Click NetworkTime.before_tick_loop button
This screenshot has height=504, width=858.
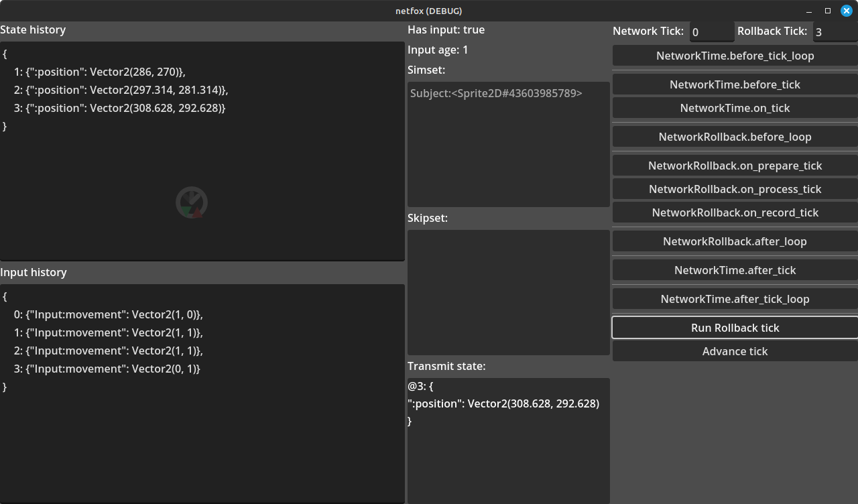point(735,56)
